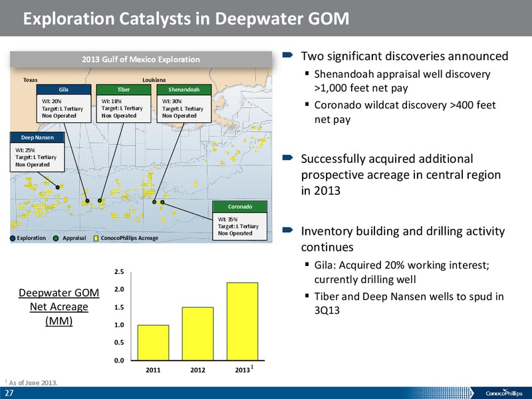This screenshot has width=532, height=399.
Task: Click the arrow bullet beside 'Inventory building and drilling'
Action: (288, 230)
